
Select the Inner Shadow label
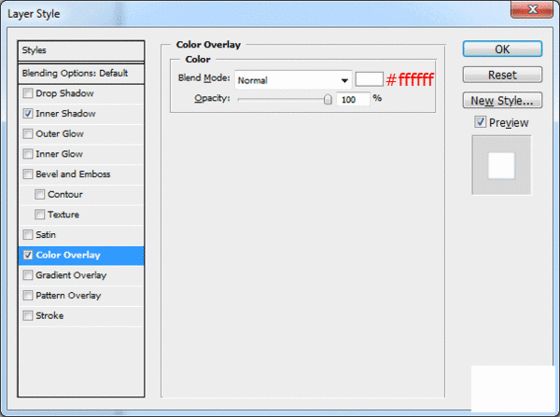click(66, 114)
